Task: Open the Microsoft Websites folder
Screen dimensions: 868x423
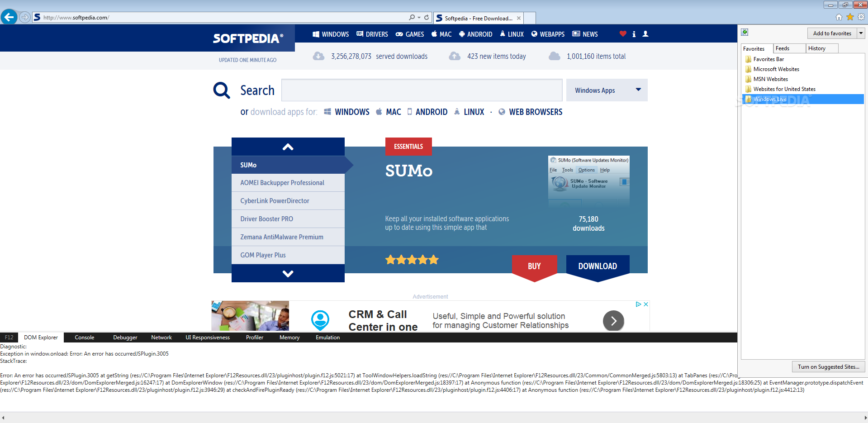Action: (x=776, y=69)
